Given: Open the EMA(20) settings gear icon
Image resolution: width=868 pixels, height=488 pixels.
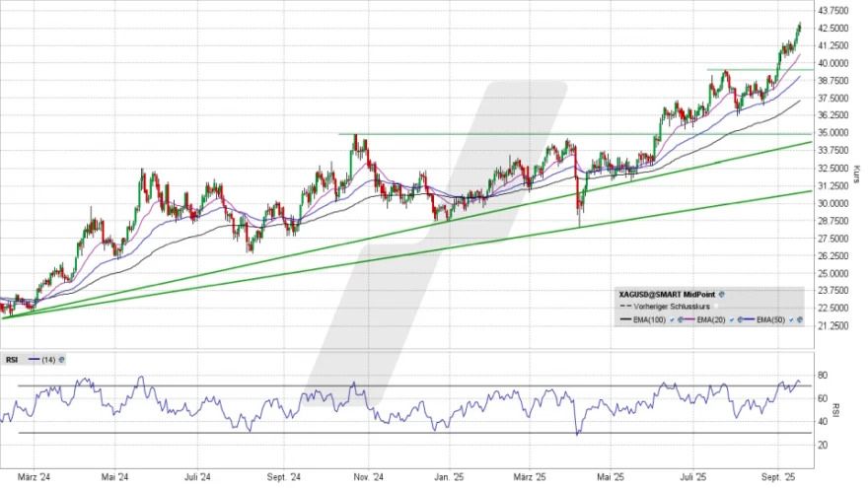Looking at the screenshot, I should pyautogui.click(x=738, y=320).
